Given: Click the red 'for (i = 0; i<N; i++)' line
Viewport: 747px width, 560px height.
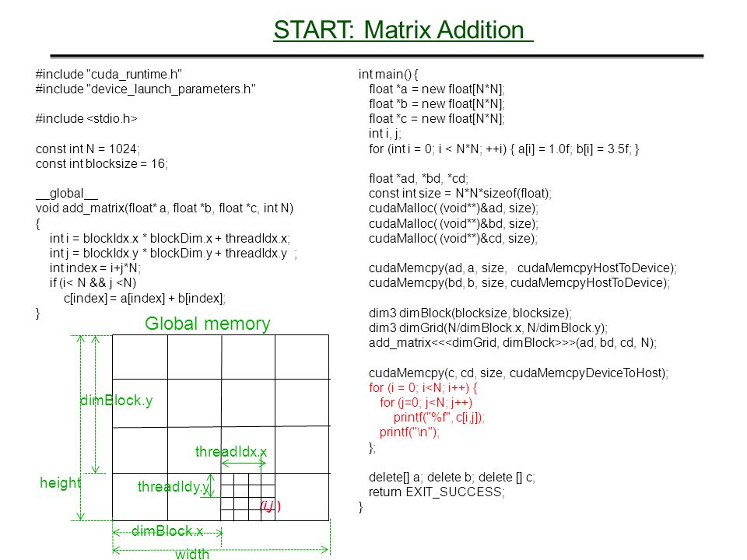Looking at the screenshot, I should (x=423, y=387).
